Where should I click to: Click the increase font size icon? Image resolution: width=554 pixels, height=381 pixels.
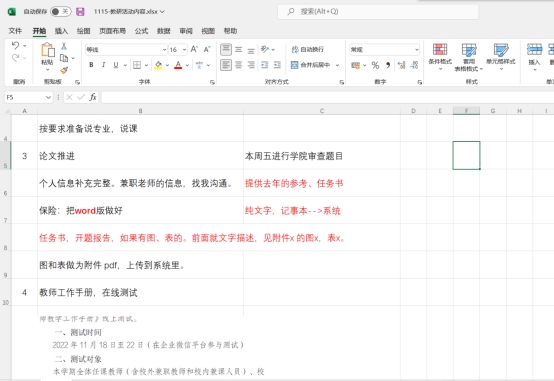pos(194,49)
